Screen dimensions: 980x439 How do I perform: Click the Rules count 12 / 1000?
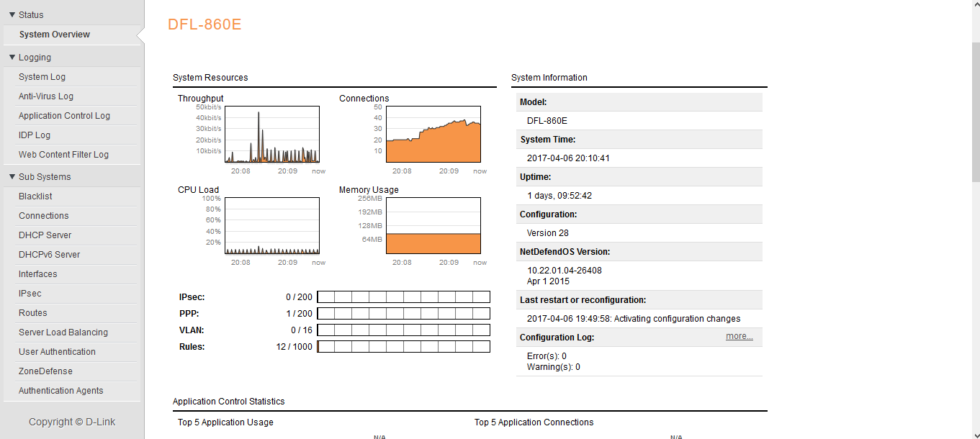tap(295, 347)
